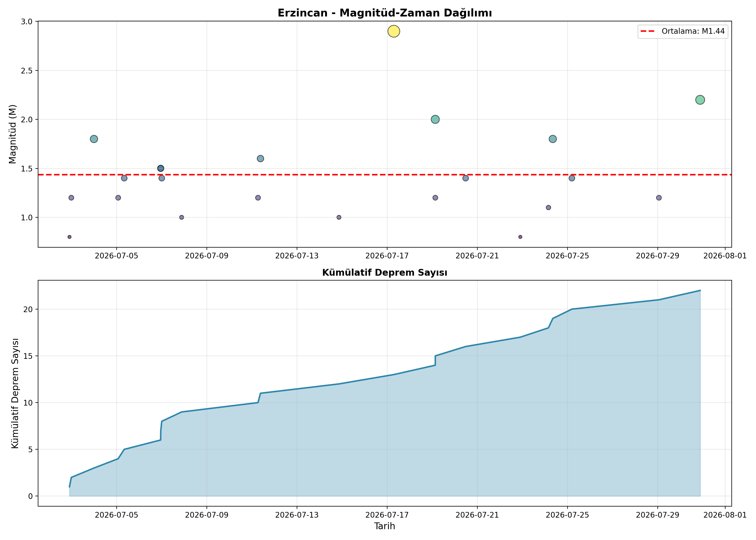756x540 pixels.
Task: Select the M1.6 data point near 07-11
Action: point(260,158)
